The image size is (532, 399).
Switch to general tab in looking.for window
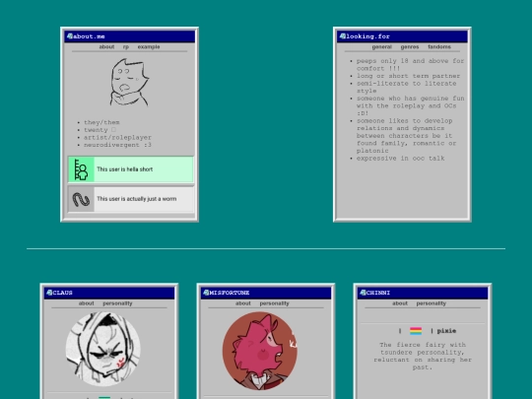click(x=381, y=47)
